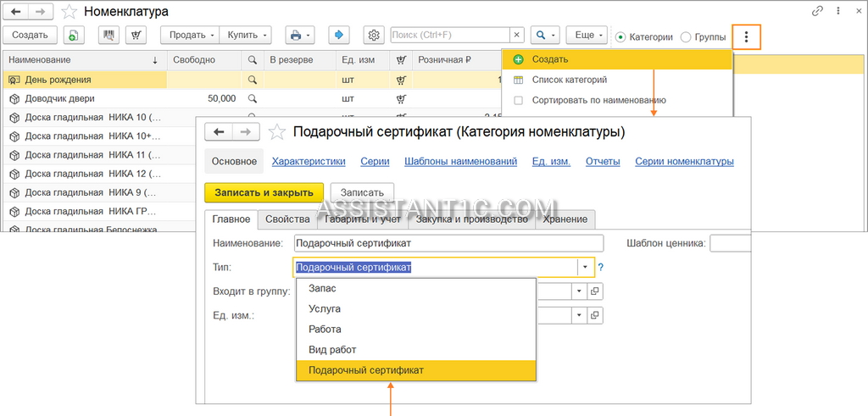Switch to the Габариты и учет tab
This screenshot has width=868, height=416.
tap(363, 219)
